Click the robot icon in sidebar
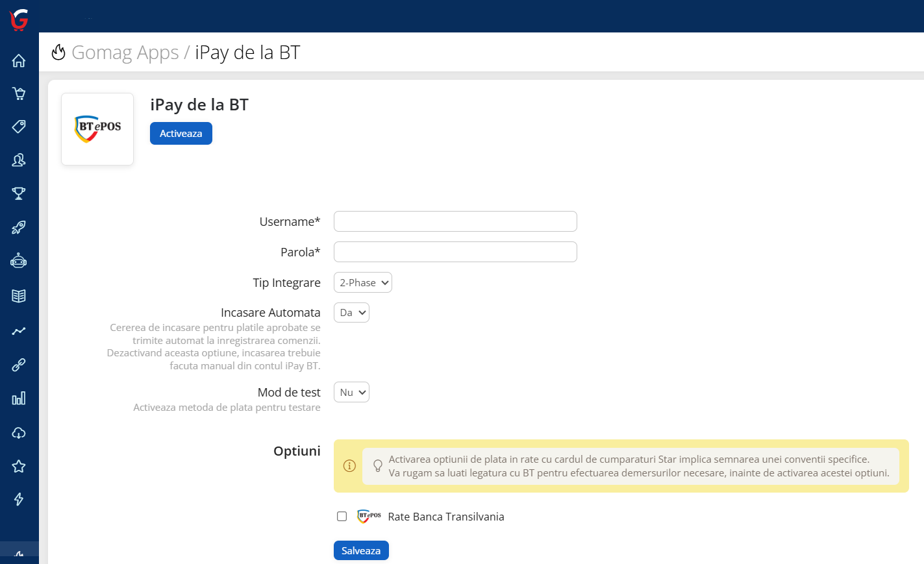This screenshot has height=564, width=924. (x=19, y=261)
